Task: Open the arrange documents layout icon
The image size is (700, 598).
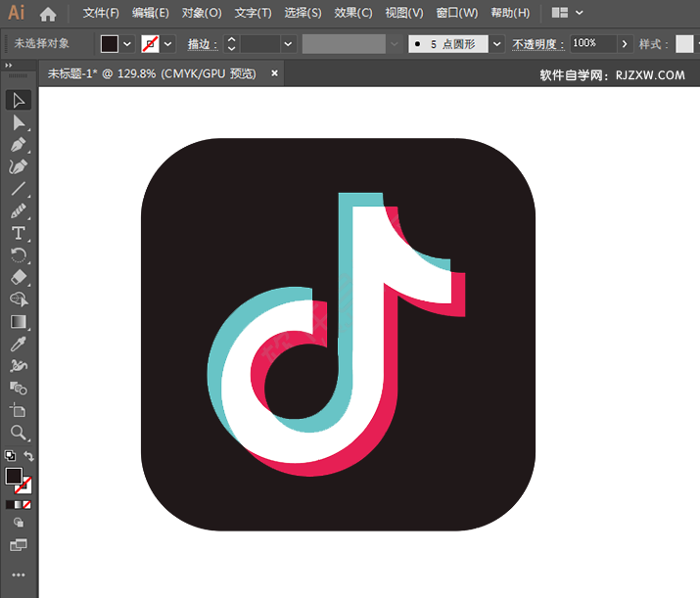Action: [x=559, y=13]
